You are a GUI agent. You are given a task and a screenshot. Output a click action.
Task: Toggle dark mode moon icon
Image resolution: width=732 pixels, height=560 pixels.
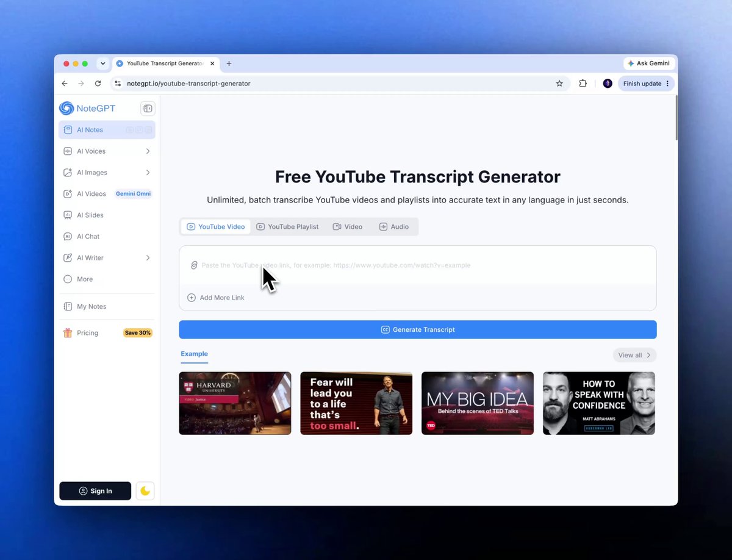pos(145,491)
